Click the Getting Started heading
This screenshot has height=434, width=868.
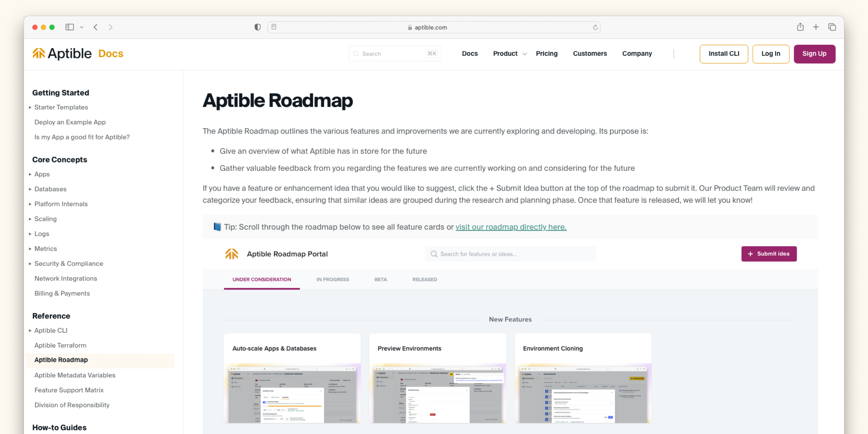click(61, 93)
